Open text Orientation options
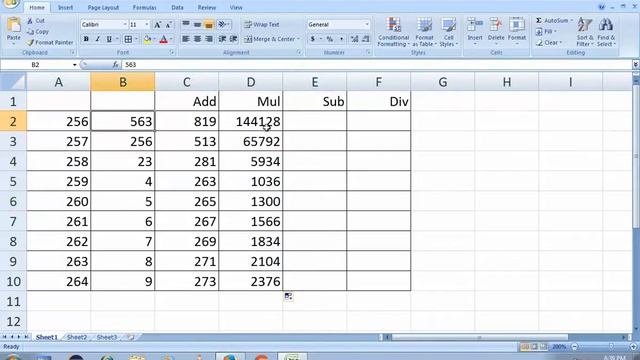The image size is (640, 360). (223, 24)
